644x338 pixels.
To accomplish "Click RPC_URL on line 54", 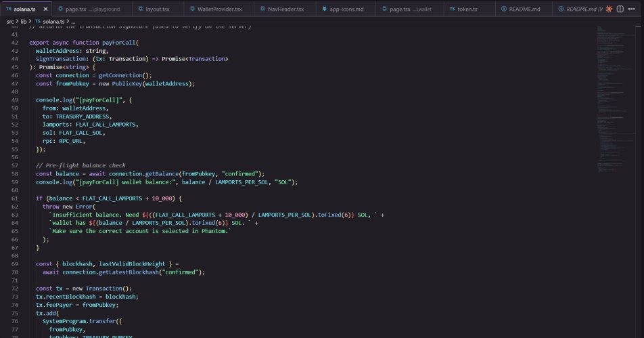I will pyautogui.click(x=70, y=141).
